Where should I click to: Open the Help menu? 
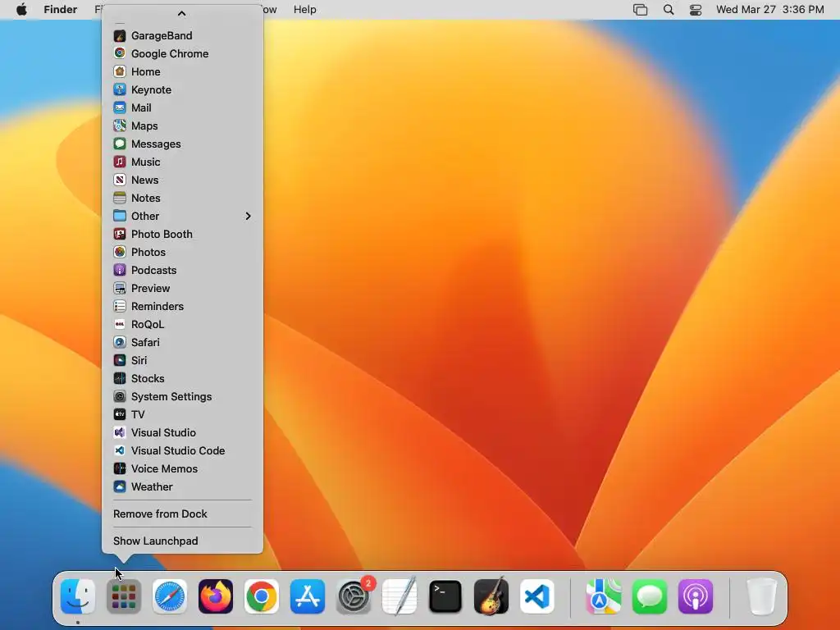pyautogui.click(x=305, y=10)
